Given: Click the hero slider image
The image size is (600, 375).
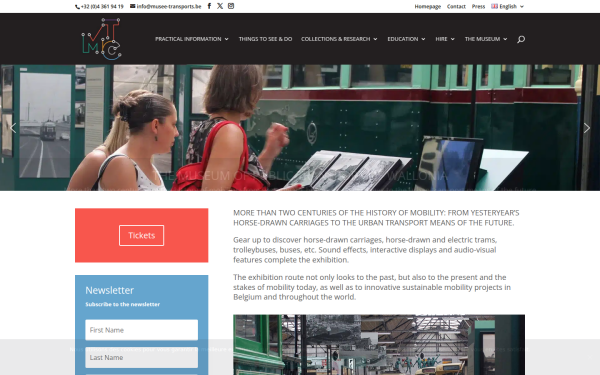Looking at the screenshot, I should pos(300,127).
